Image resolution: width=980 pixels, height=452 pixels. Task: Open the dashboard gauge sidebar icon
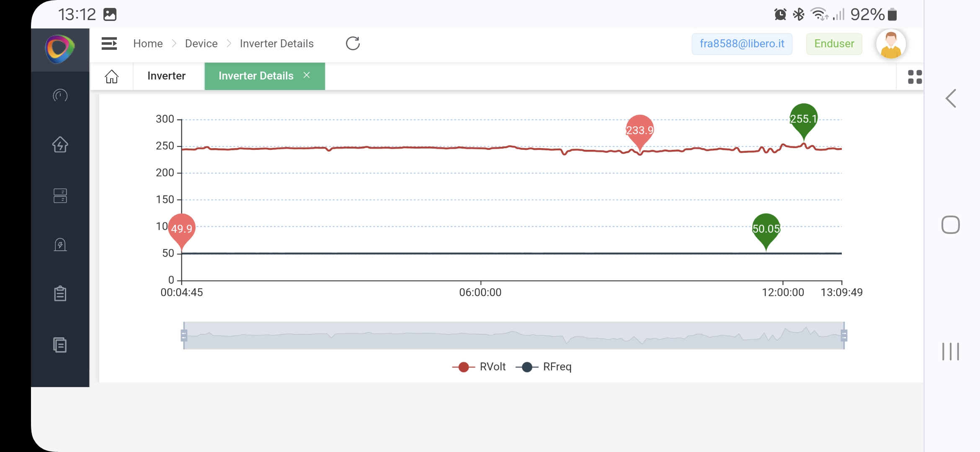tap(60, 96)
